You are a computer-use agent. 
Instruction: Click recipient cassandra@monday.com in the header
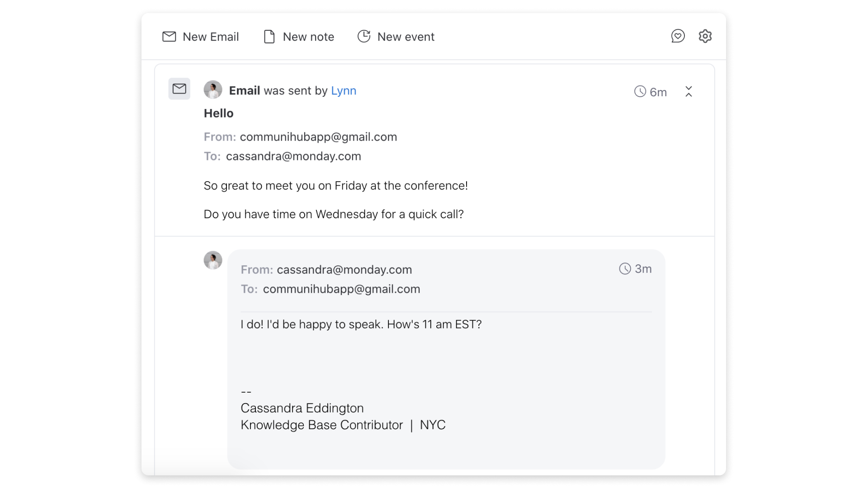pos(293,156)
